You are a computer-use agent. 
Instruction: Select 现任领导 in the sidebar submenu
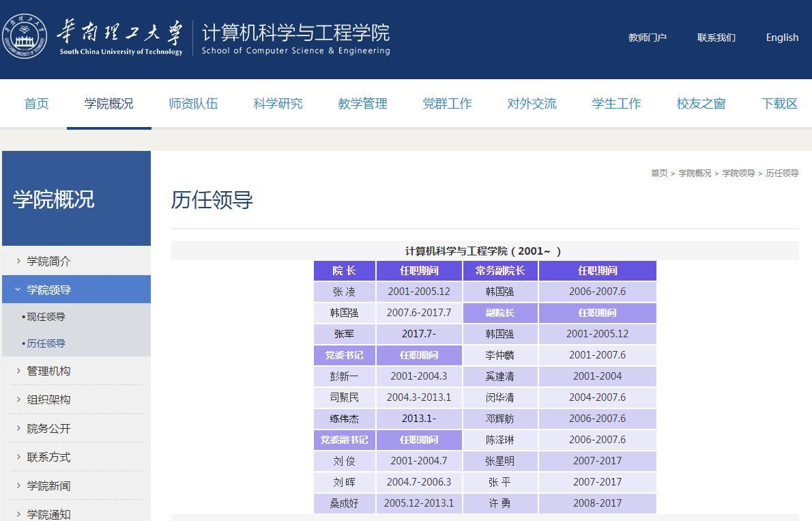click(46, 317)
